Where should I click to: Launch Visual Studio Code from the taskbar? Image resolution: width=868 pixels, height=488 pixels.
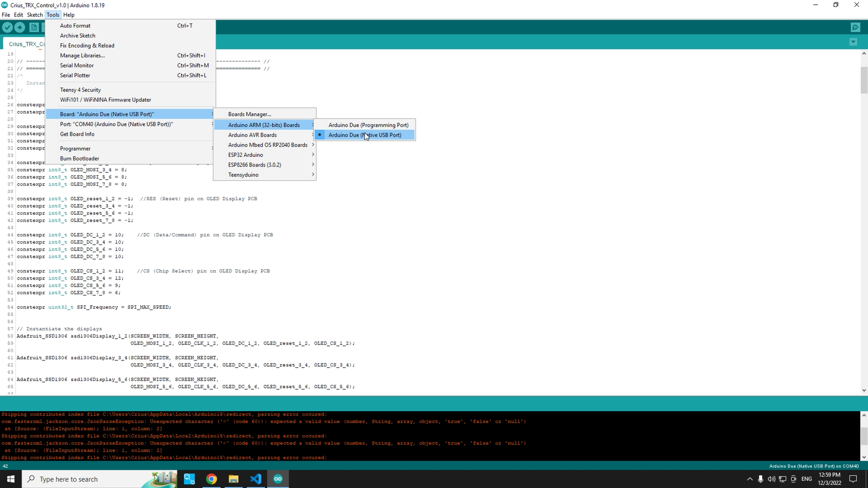coord(256,479)
